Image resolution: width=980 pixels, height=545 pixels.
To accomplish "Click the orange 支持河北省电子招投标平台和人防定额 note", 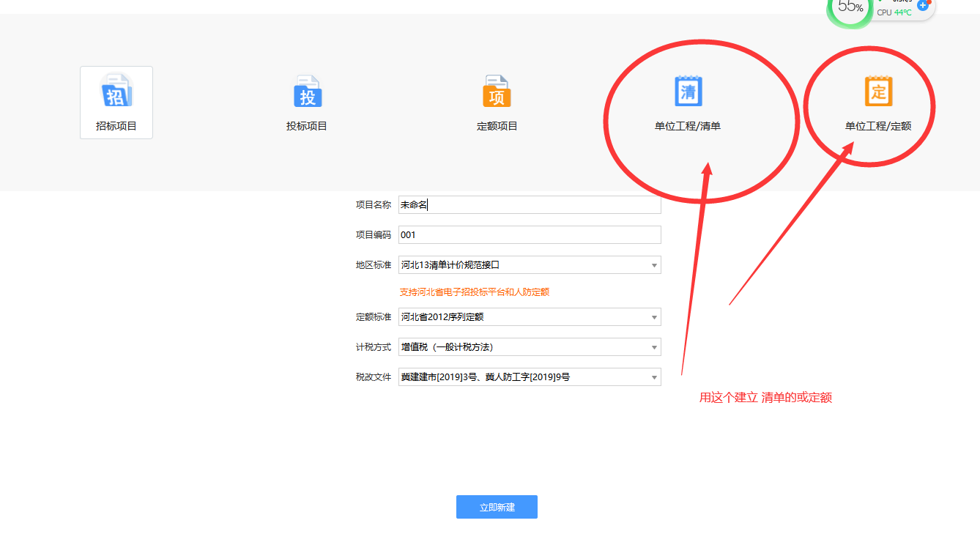I will 475,292.
